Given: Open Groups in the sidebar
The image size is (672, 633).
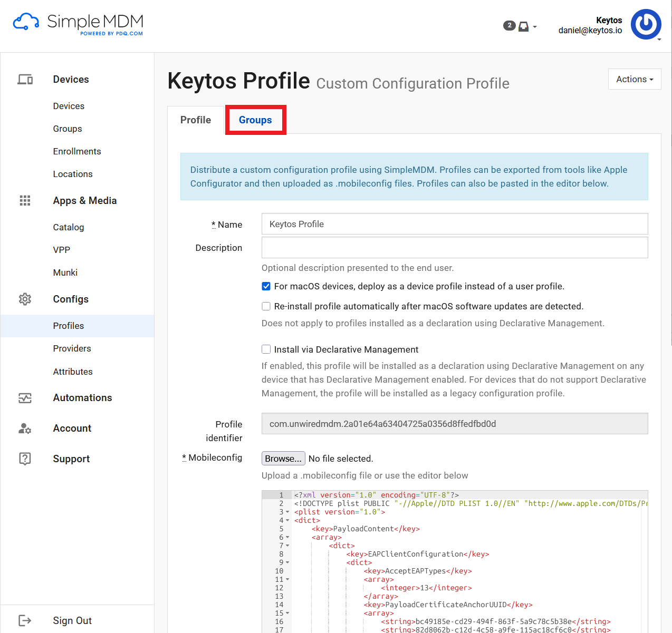Looking at the screenshot, I should 68,129.
